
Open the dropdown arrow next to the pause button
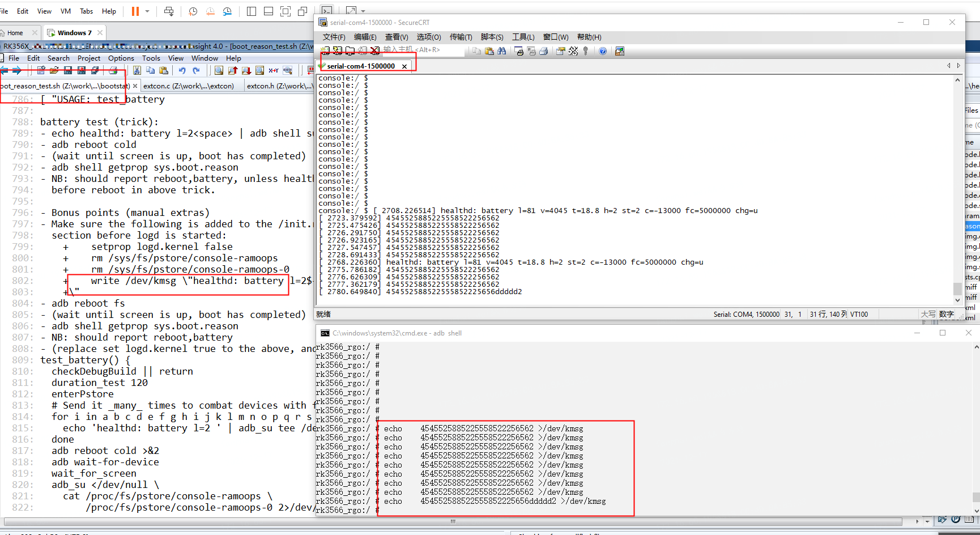point(147,11)
